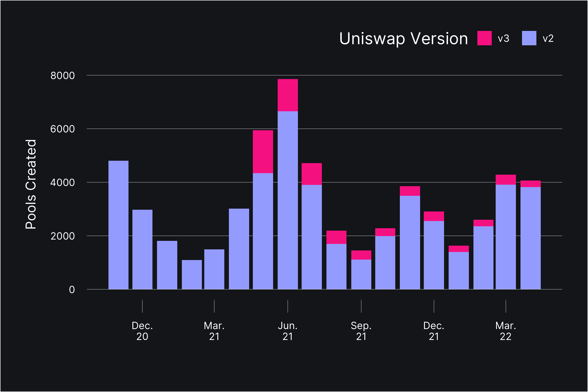Click the "4000" y-axis label

(x=63, y=182)
